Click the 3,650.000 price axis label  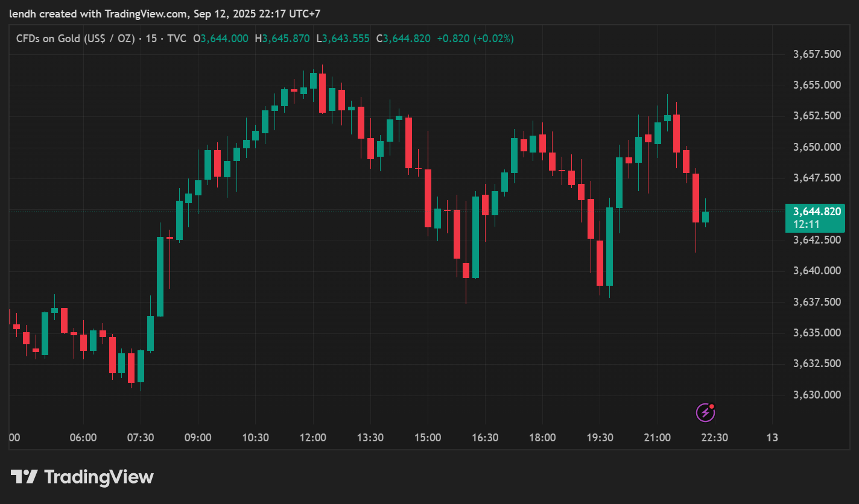pos(817,147)
